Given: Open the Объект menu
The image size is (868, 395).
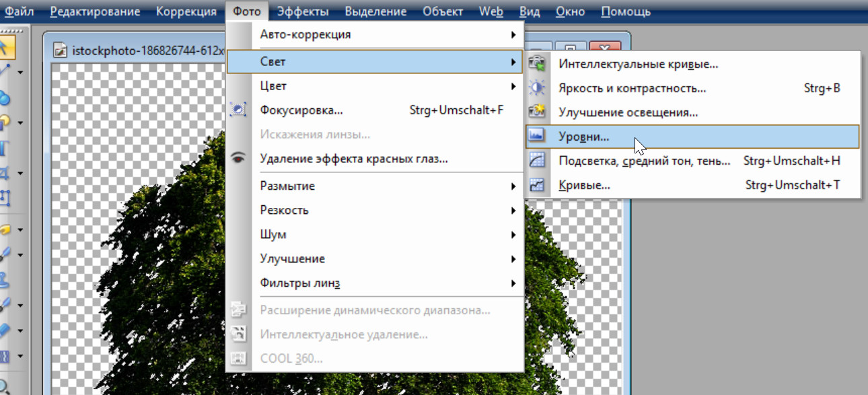Looking at the screenshot, I should pyautogui.click(x=443, y=11).
